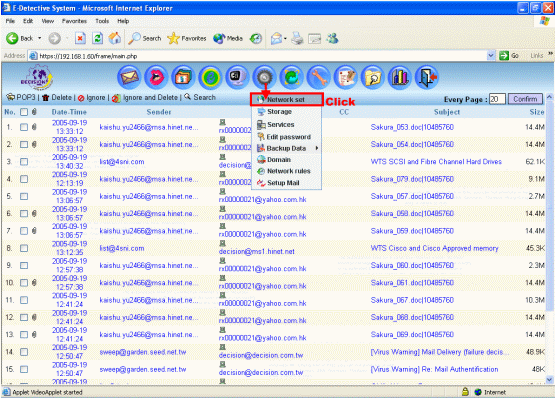The width and height of the screenshot is (555, 398).
Task: Check the checkbox for mail row 3
Action: coord(24,162)
